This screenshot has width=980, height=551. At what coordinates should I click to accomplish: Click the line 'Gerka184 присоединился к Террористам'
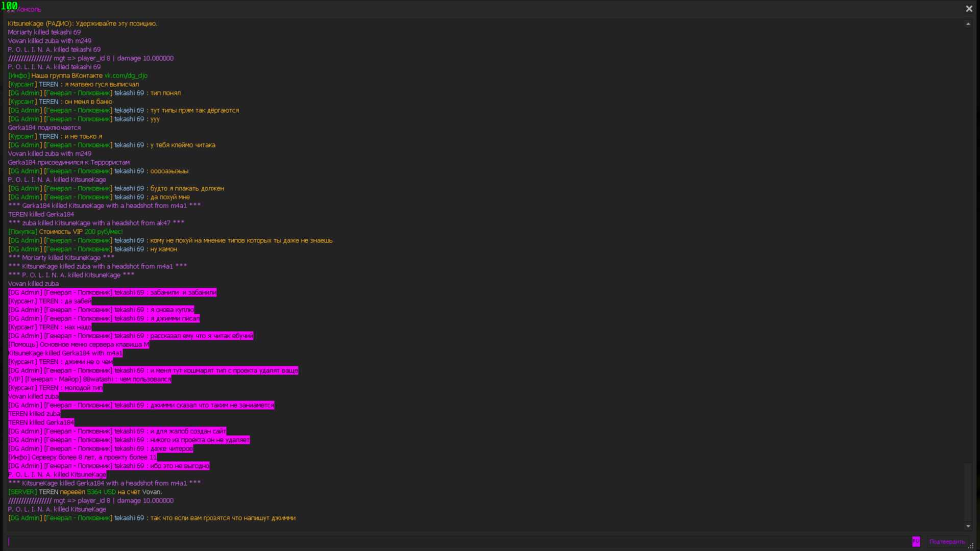point(68,162)
